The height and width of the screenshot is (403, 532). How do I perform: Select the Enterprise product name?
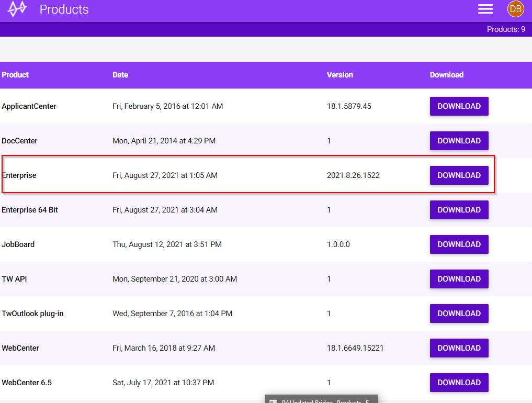point(19,175)
